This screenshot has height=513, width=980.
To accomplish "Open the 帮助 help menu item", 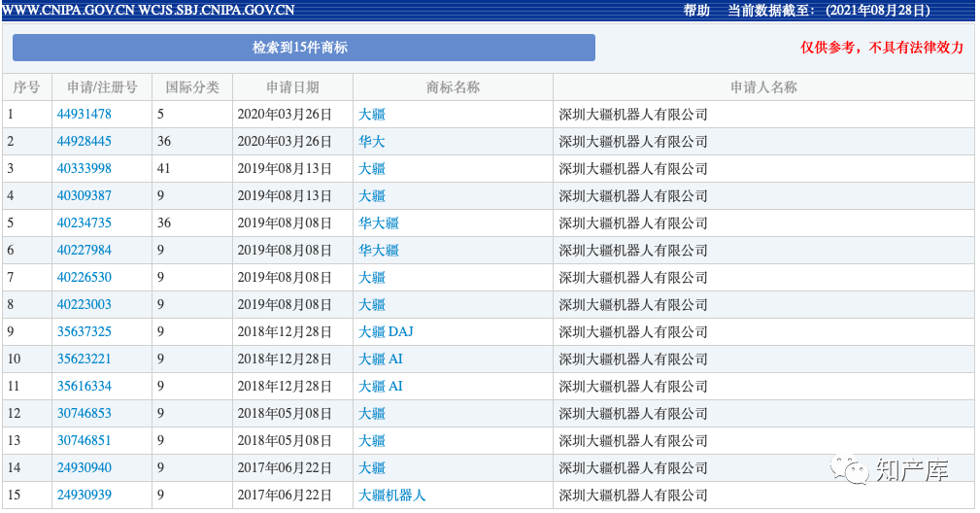I will pyautogui.click(x=696, y=11).
